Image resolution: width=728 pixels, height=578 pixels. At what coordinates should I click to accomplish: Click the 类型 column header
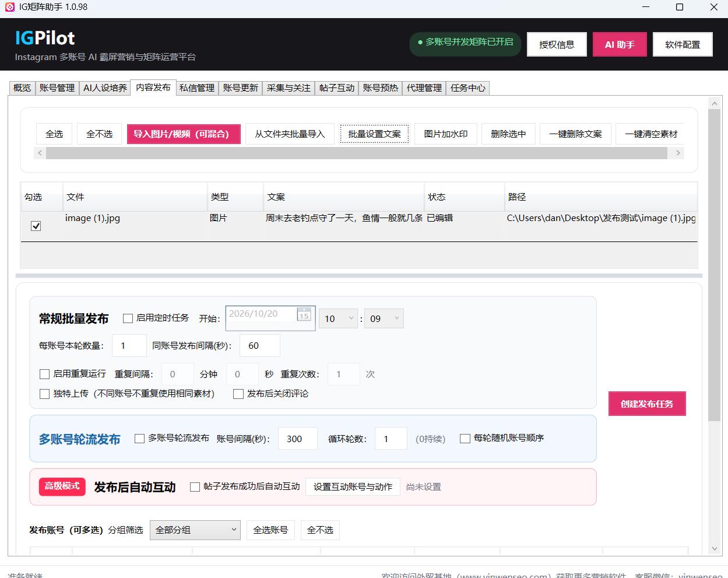click(x=235, y=197)
